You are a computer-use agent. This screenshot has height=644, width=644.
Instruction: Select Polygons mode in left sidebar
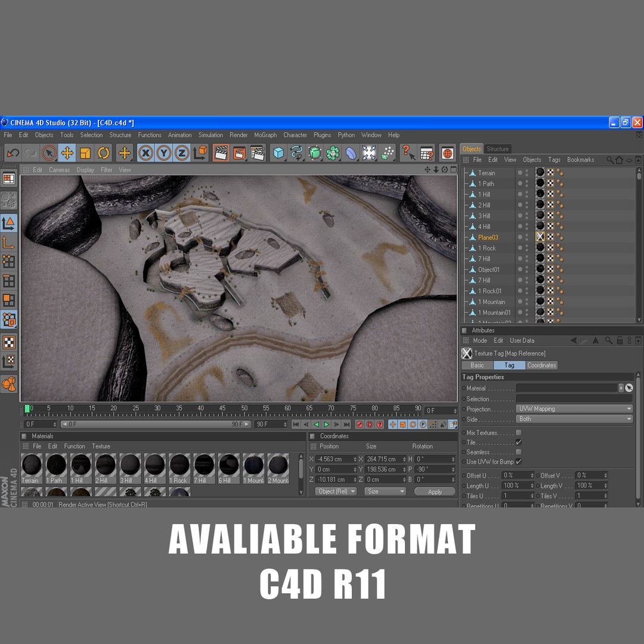pos(8,301)
